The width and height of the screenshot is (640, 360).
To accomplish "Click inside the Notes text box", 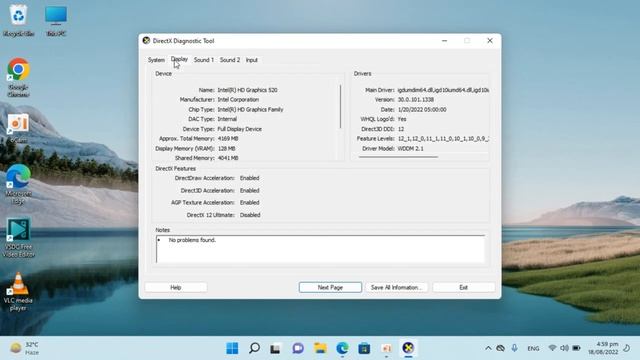I will coord(320,249).
